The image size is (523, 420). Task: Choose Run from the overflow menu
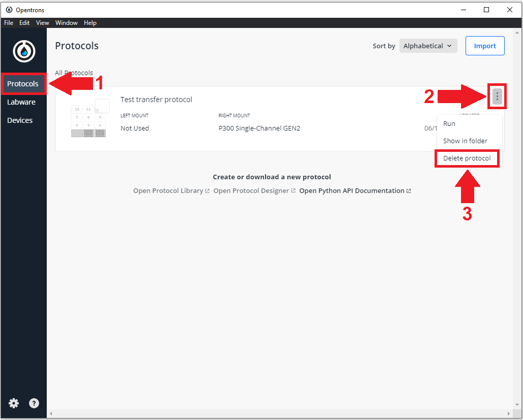(x=449, y=123)
